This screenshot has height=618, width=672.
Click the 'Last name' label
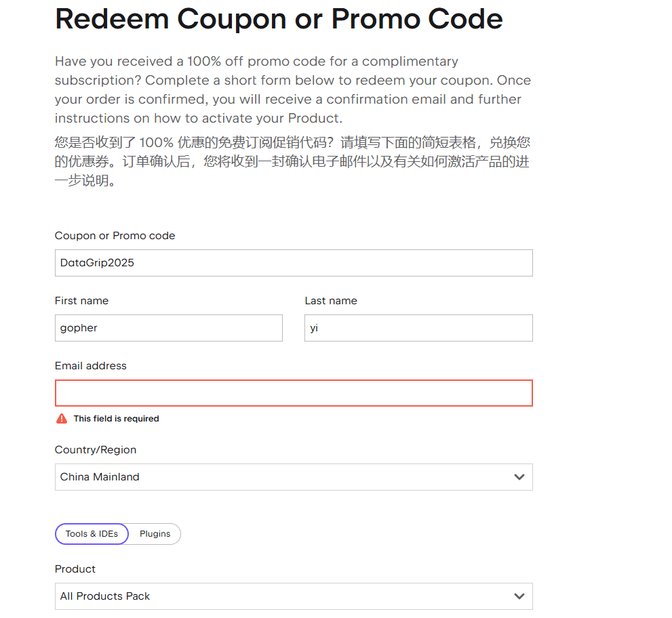point(331,301)
